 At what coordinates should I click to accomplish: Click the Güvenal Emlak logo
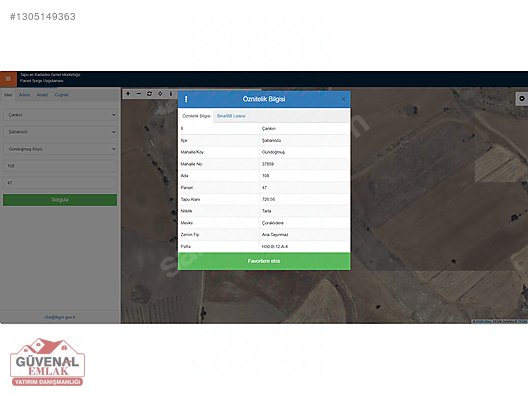(x=47, y=362)
